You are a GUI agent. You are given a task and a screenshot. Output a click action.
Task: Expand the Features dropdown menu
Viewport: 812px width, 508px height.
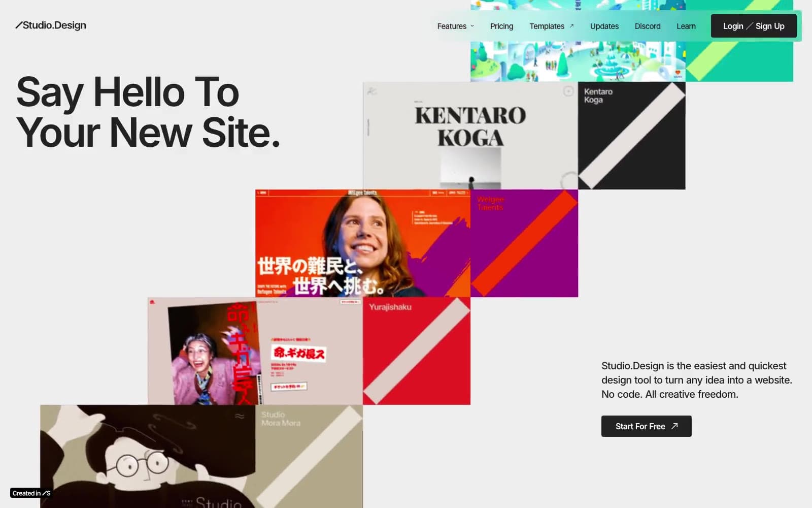click(455, 26)
